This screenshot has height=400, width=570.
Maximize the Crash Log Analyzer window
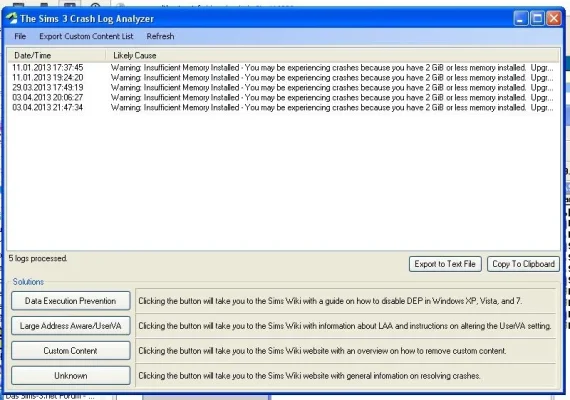[x=537, y=18]
